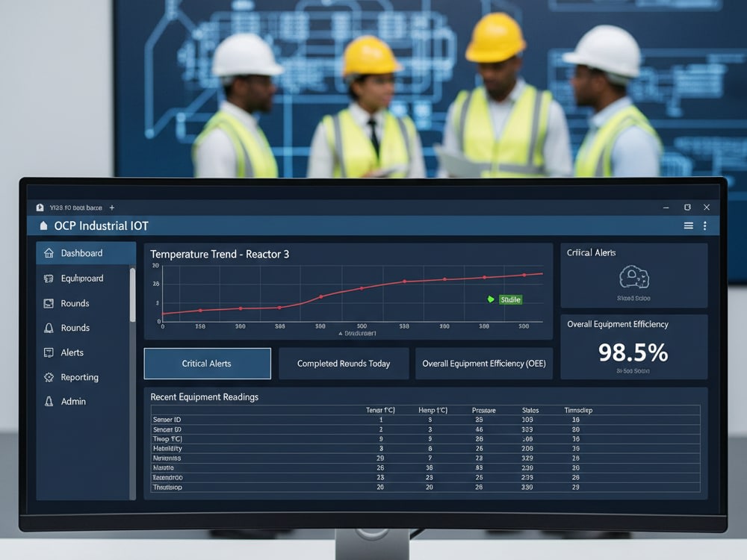Click the Slates value 329 in Nenienies row
747x560 pixels.
(x=527, y=458)
